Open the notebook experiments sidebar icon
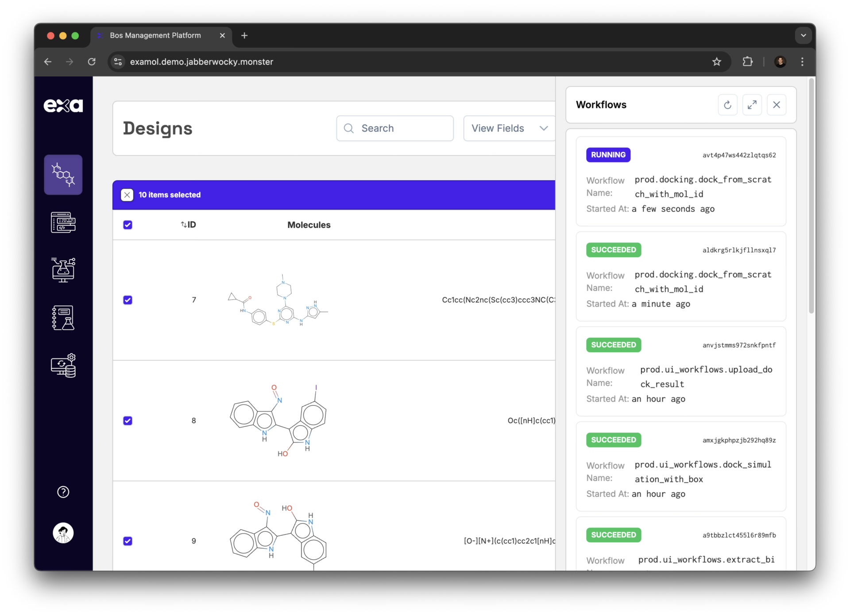 pyautogui.click(x=63, y=318)
